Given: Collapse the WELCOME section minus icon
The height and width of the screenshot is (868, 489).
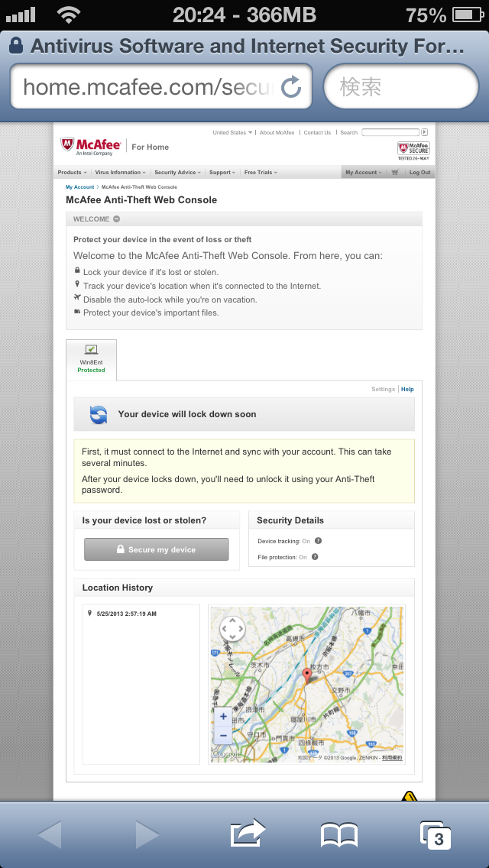Looking at the screenshot, I should 116,219.
